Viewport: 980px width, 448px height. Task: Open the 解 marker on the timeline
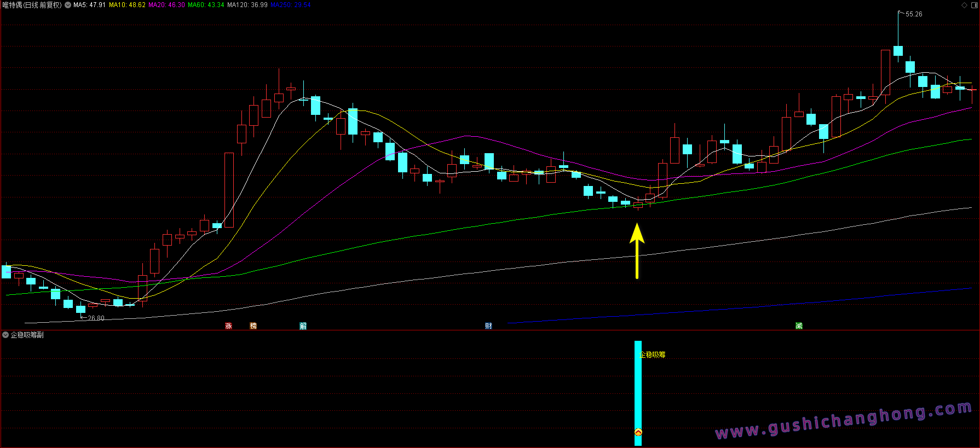click(x=303, y=326)
